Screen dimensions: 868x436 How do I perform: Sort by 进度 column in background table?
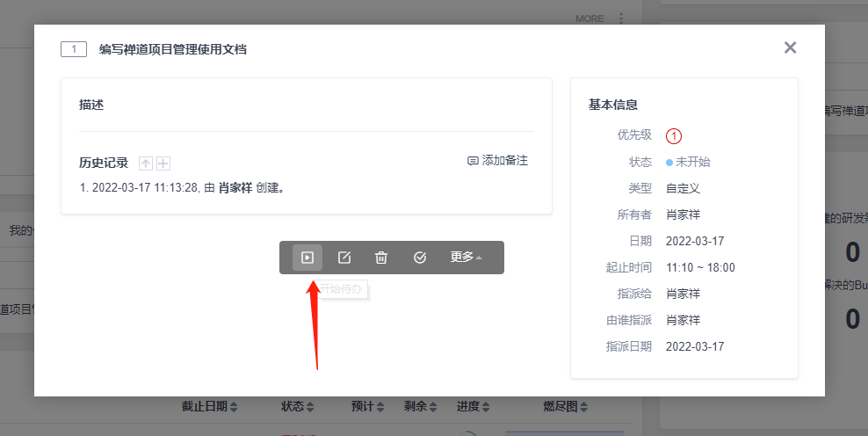[474, 407]
